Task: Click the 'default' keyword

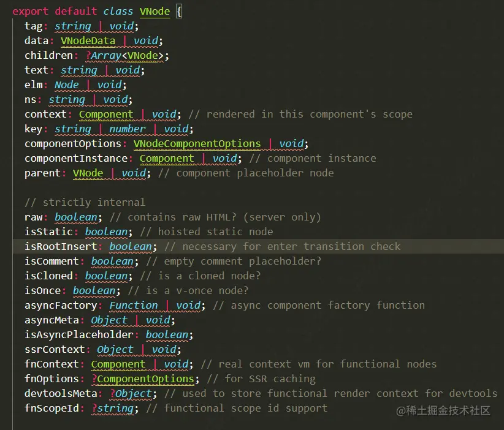Action: [76, 11]
